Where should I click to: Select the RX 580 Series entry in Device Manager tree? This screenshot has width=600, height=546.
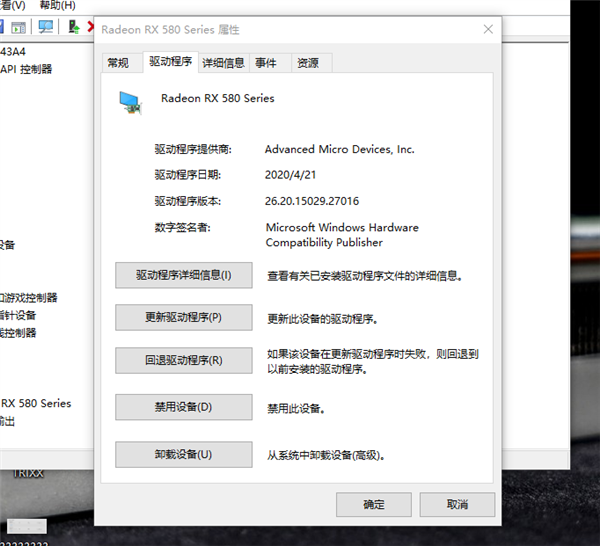pyautogui.click(x=36, y=403)
